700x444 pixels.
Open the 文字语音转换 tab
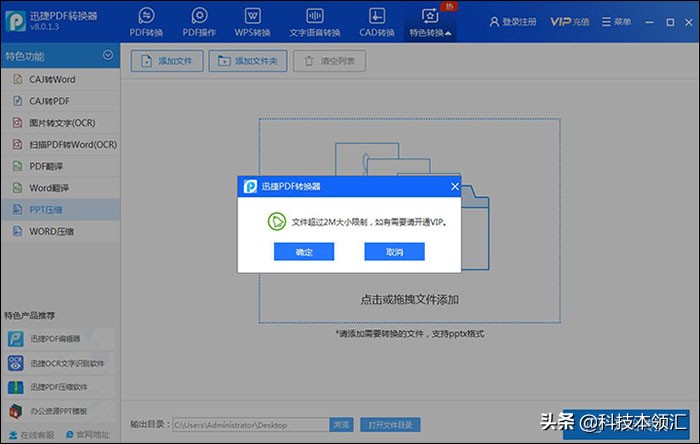point(315,22)
